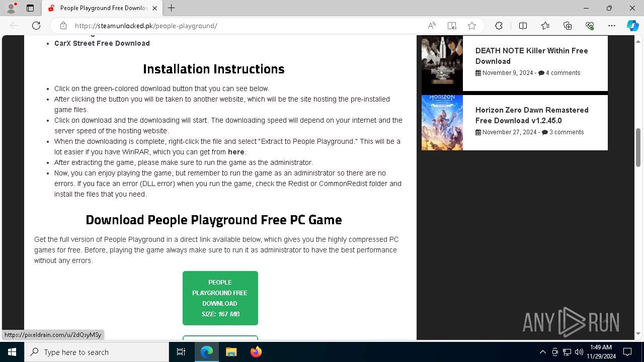644x362 pixels.
Task: Open Collections panel
Action: coord(568,26)
